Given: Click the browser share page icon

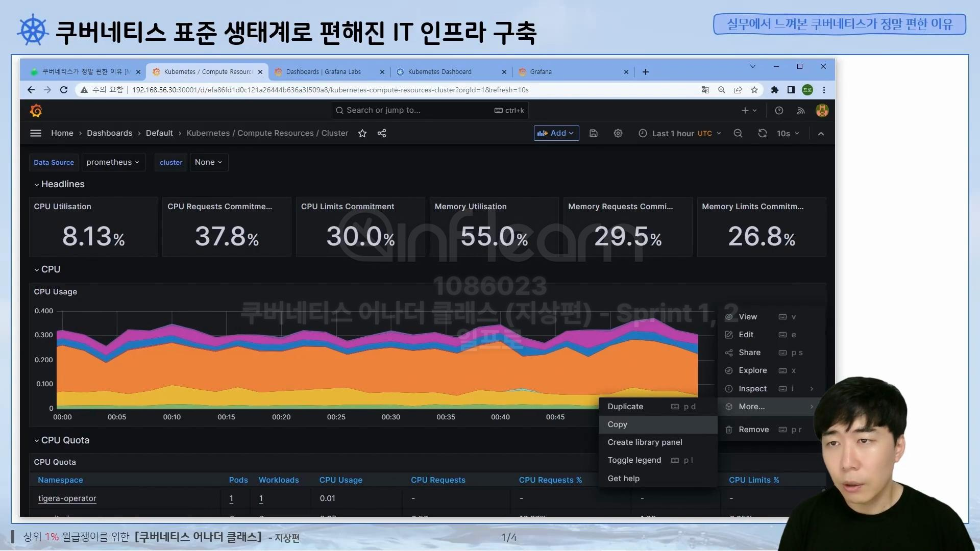Looking at the screenshot, I should coord(738,90).
